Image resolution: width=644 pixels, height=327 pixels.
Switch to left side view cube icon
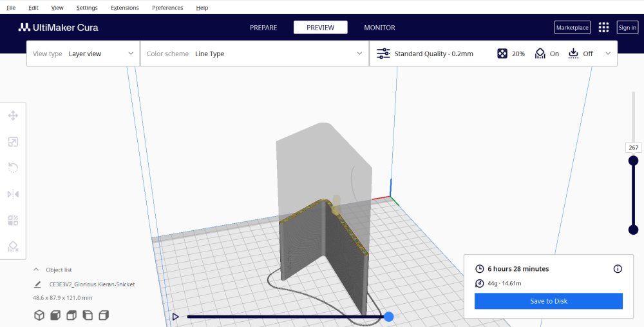(x=88, y=315)
